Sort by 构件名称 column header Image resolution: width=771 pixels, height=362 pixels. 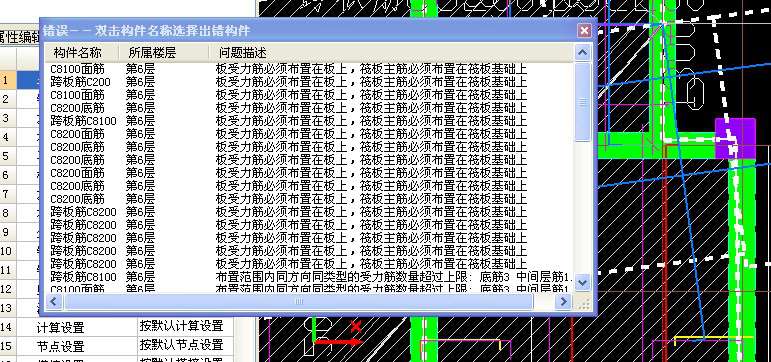click(78, 52)
